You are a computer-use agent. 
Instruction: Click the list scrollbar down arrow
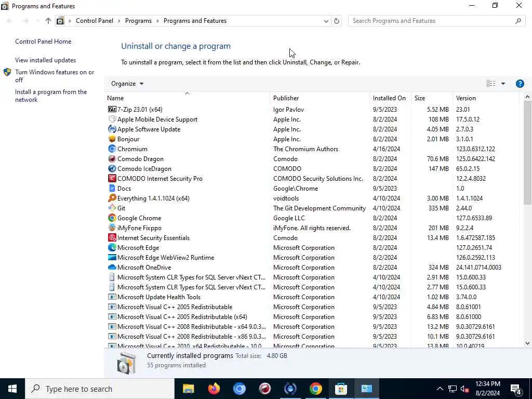tap(527, 343)
